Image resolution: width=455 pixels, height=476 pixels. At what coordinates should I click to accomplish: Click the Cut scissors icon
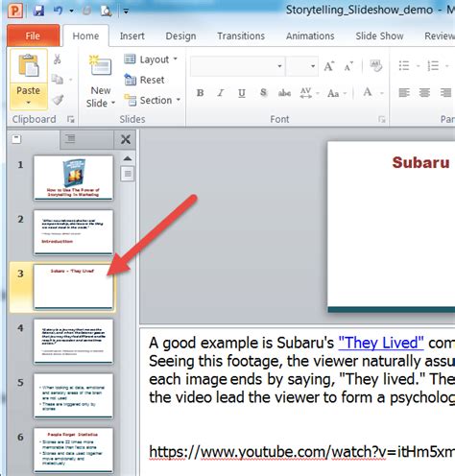click(58, 59)
